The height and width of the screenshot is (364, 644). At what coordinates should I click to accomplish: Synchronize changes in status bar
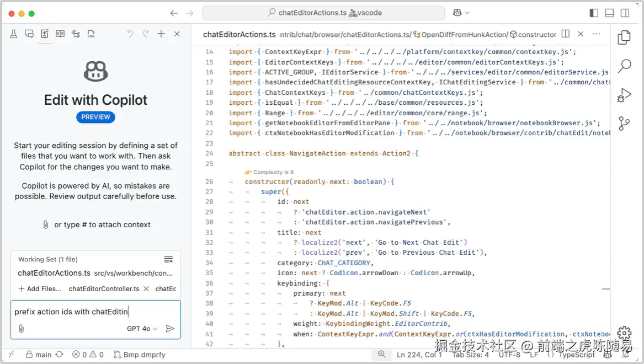pos(60,354)
